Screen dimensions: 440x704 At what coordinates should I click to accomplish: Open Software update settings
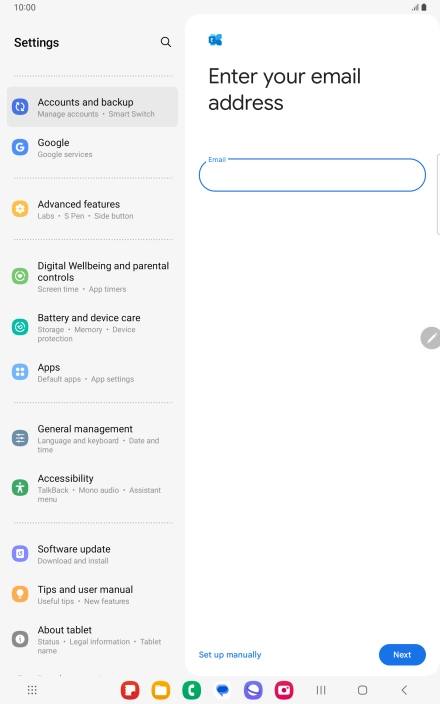point(92,554)
